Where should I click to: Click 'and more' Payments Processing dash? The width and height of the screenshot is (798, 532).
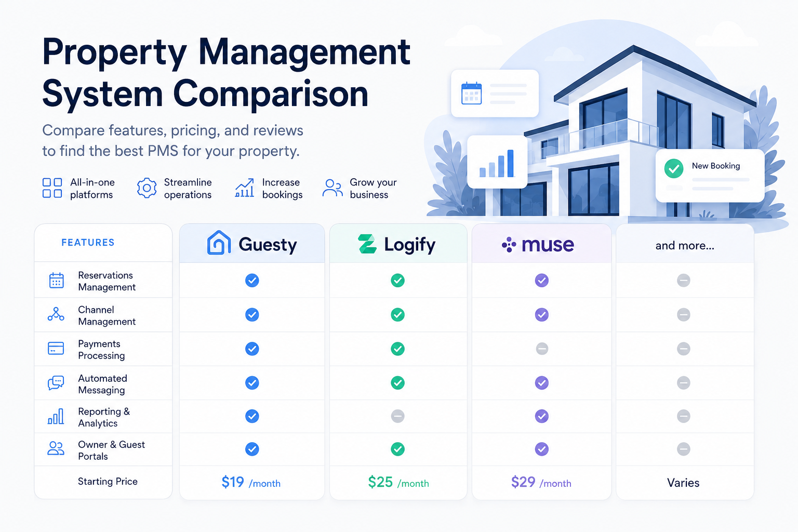click(x=684, y=349)
